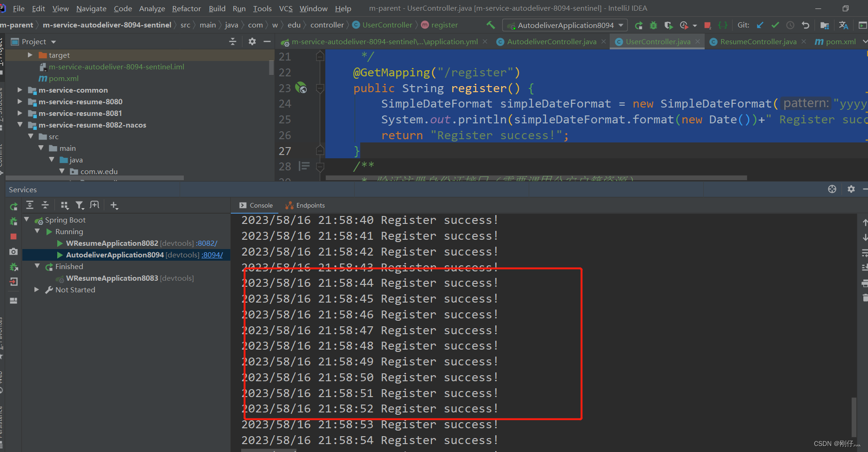Expand the target folder

30,55
